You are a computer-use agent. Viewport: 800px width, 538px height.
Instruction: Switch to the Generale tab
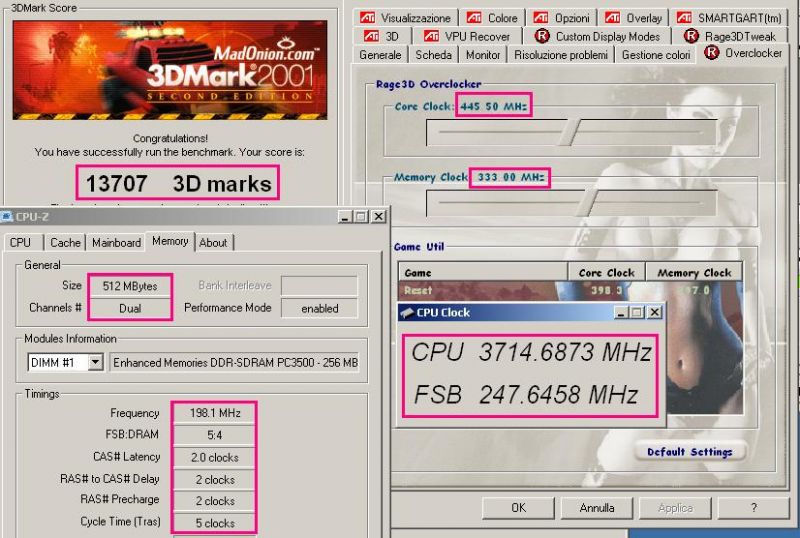(x=380, y=55)
